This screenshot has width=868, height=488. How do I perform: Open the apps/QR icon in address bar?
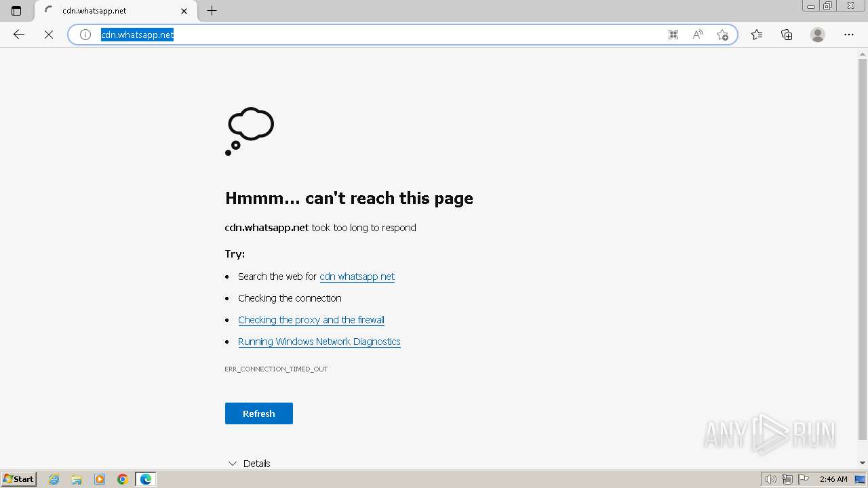pos(673,35)
